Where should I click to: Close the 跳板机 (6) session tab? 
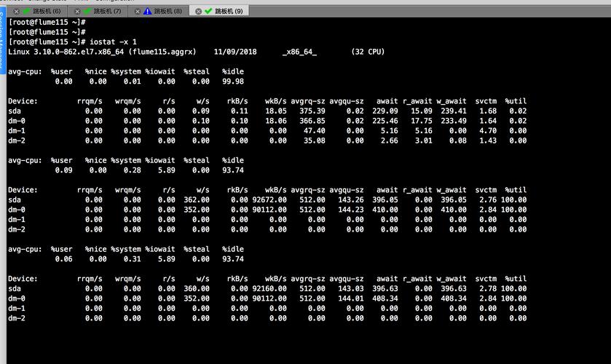click(x=16, y=12)
